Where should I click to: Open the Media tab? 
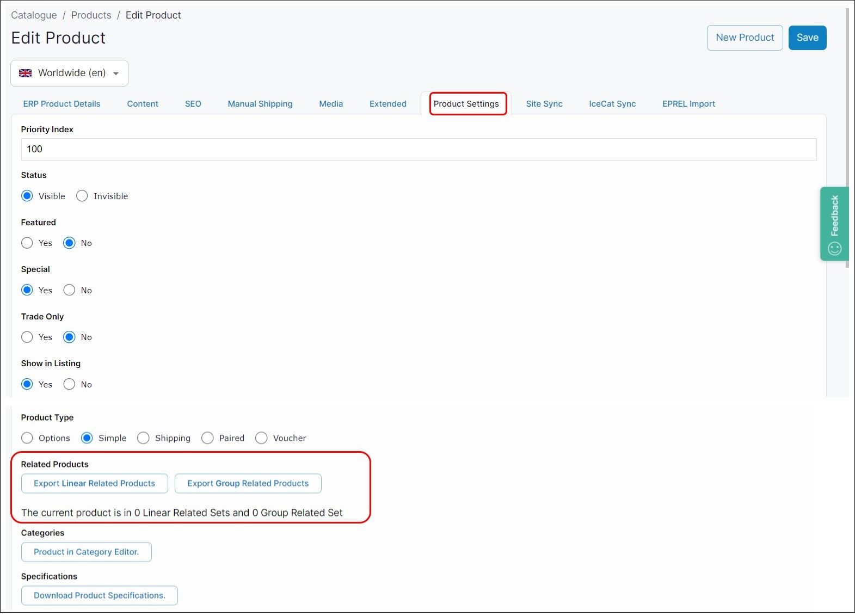(x=331, y=104)
